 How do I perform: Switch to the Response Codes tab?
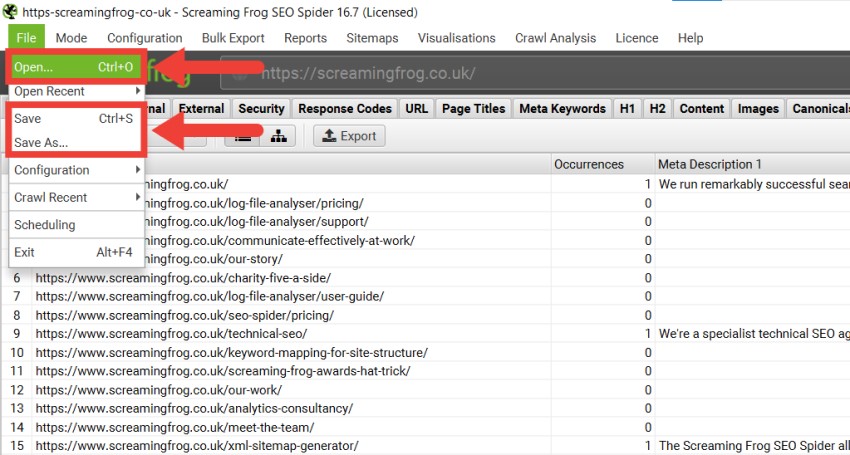pos(345,108)
